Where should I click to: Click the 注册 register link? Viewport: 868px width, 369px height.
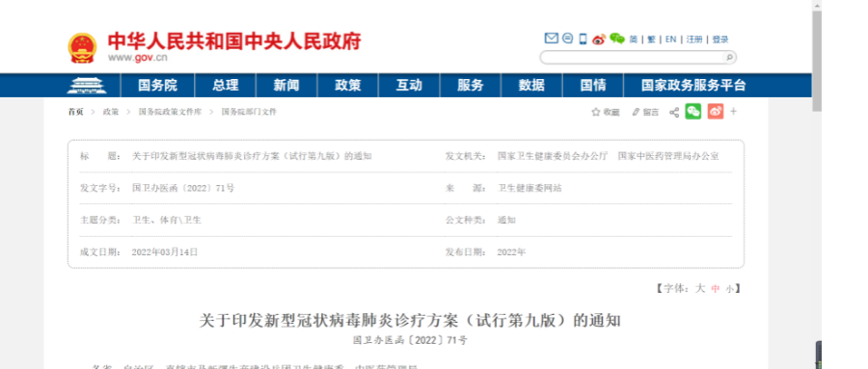[x=694, y=40]
